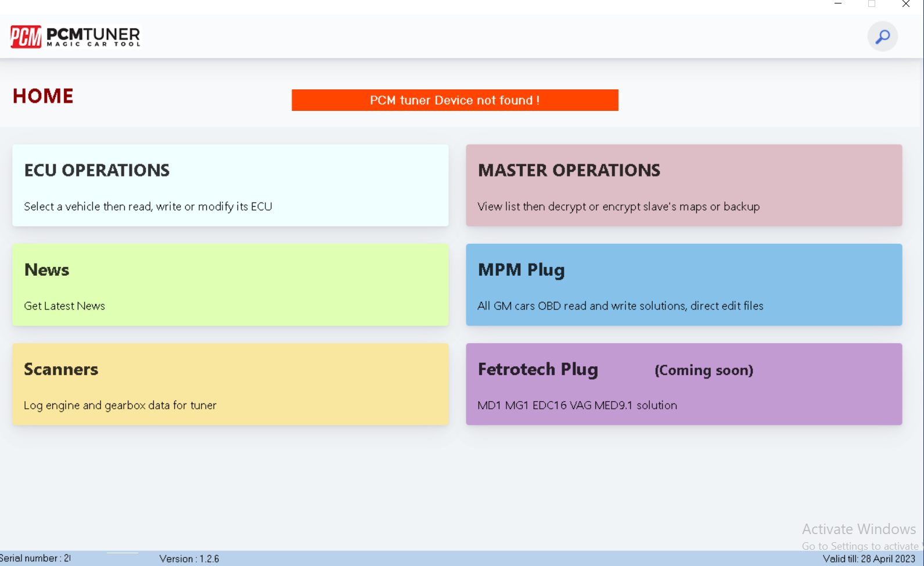Click 'MD1 MG1 EDC16 VAG MED9.1 solution' text
This screenshot has height=566, width=924.
577,405
